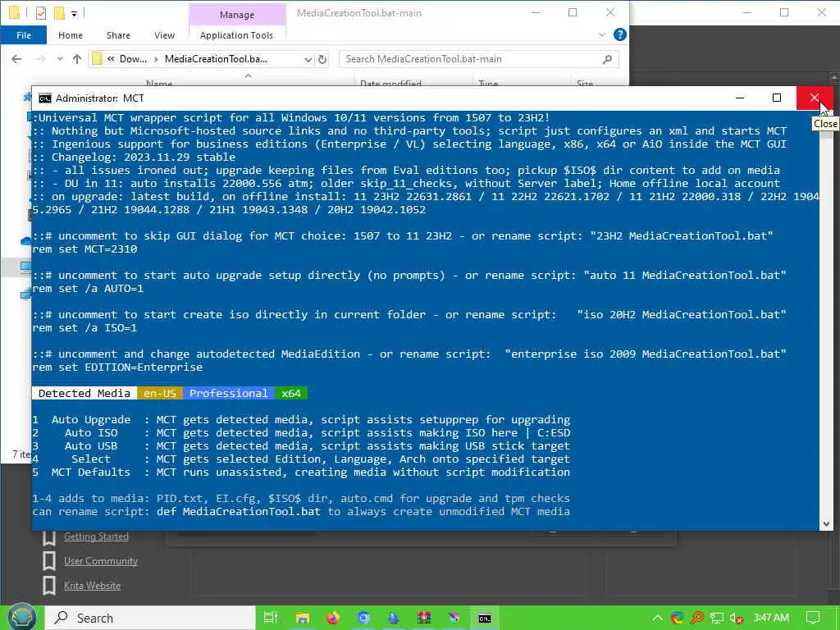Open File Explorer from the taskbar

coord(303,618)
